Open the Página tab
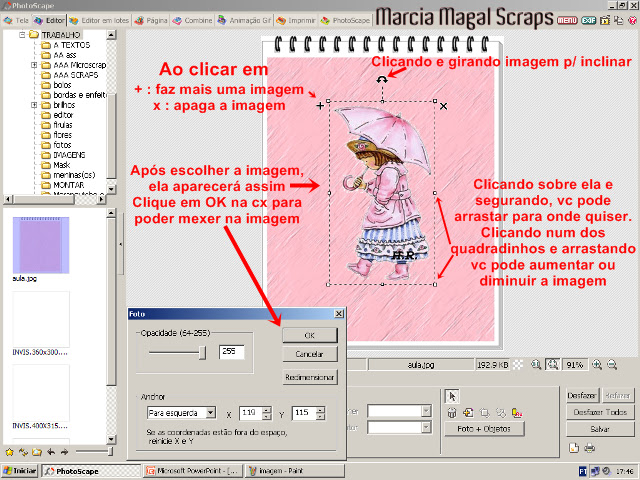 tap(151, 20)
